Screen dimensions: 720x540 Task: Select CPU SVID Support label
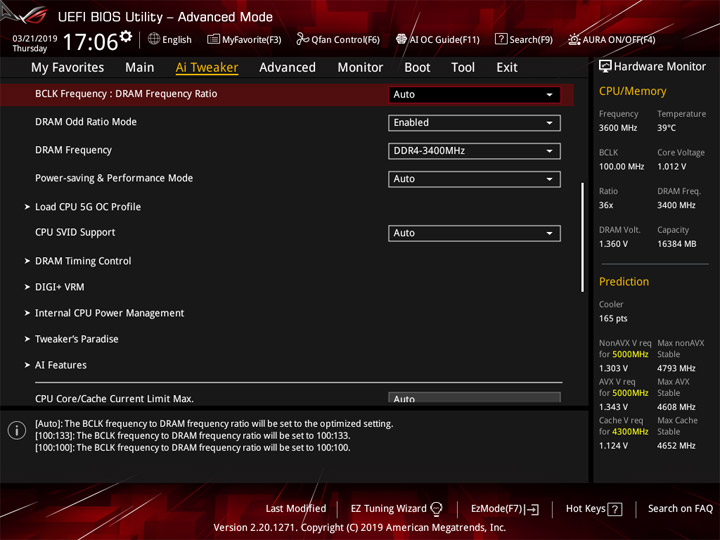pos(75,232)
